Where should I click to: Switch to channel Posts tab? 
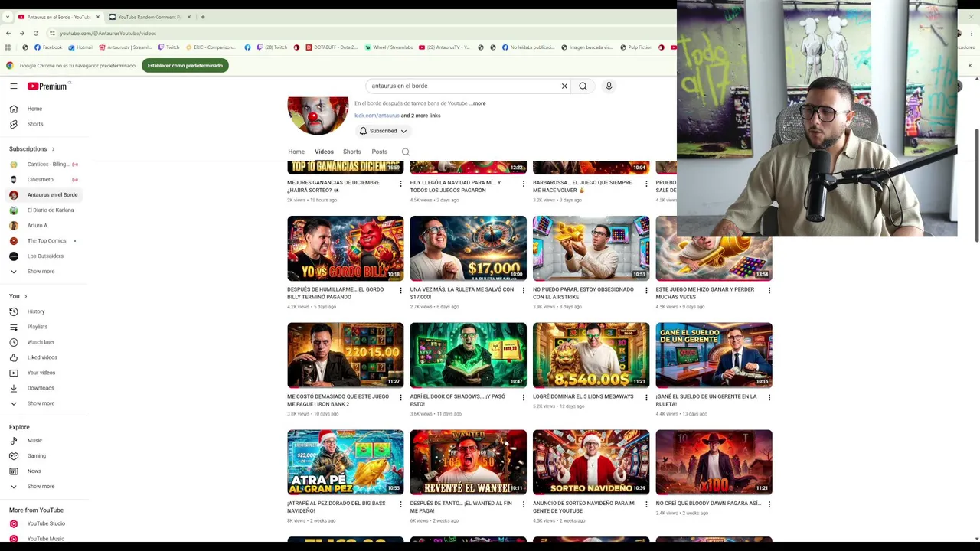tap(379, 152)
